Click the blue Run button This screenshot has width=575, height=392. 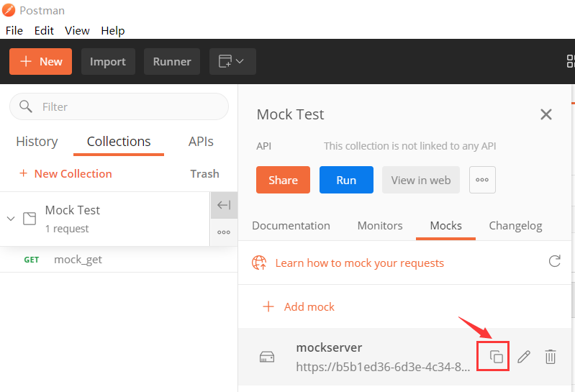346,180
